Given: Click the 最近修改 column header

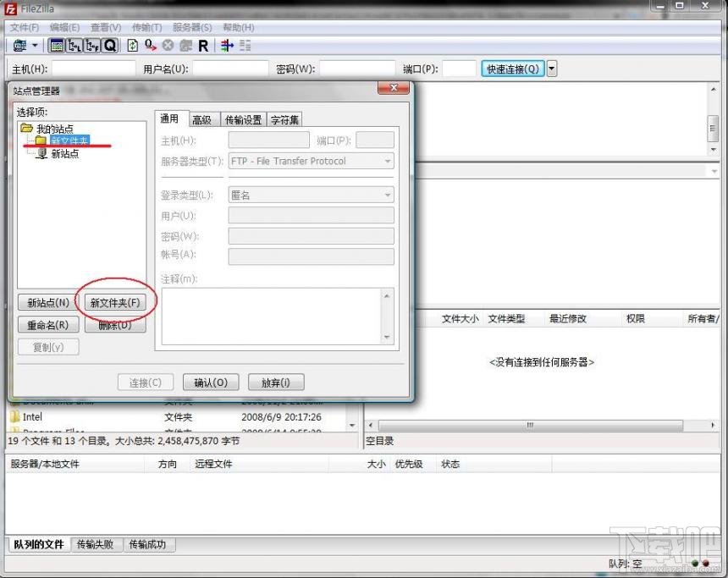Looking at the screenshot, I should 568,318.
